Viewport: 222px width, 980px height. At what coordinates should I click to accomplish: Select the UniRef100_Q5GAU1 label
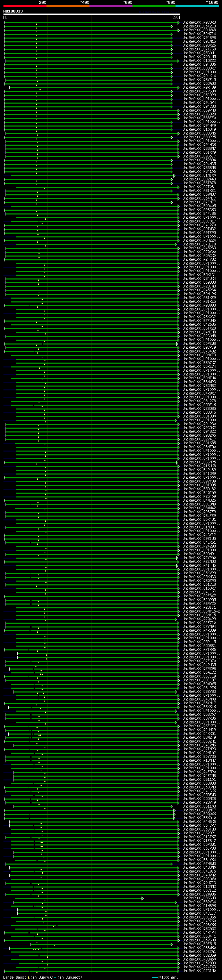tap(199, 53)
